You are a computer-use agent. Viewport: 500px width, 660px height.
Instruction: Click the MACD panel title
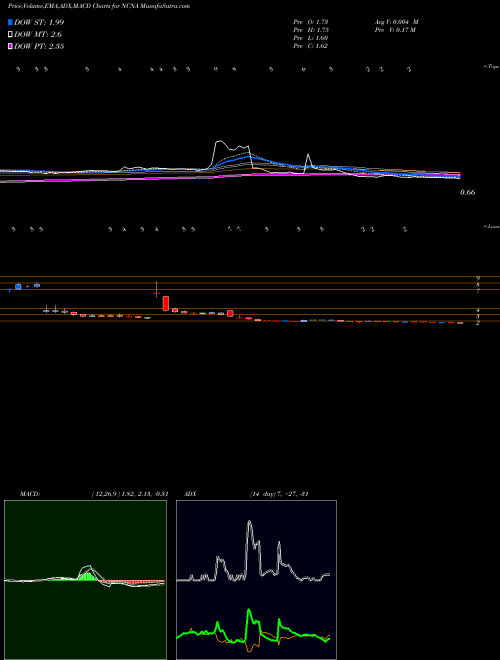click(x=30, y=494)
